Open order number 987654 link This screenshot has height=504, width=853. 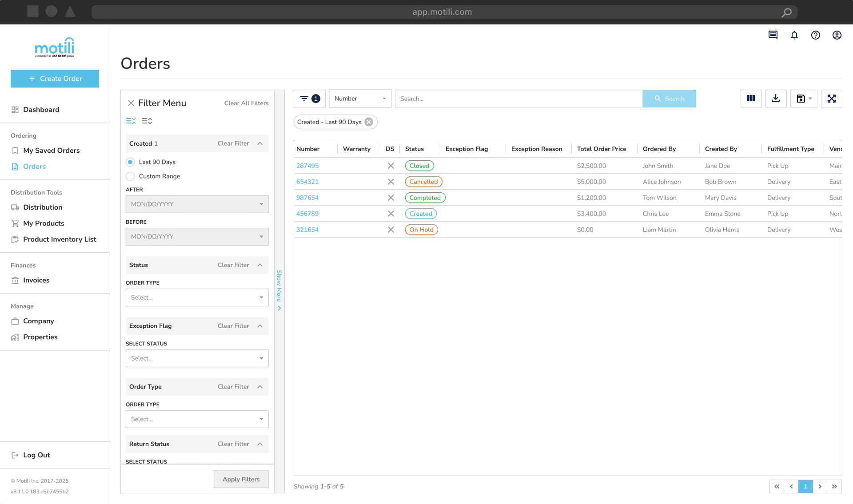point(307,198)
